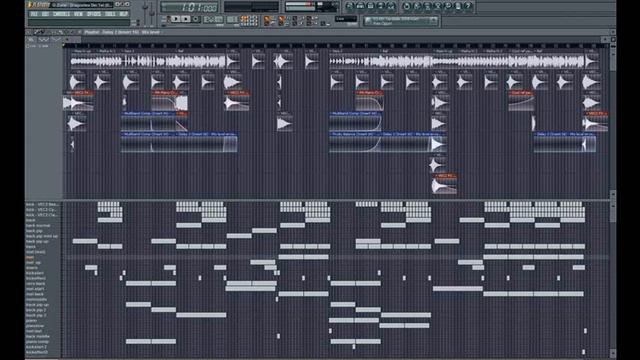This screenshot has height=360, width=640.
Task: Select the 'back normal' pattern row
Action: coord(43,225)
